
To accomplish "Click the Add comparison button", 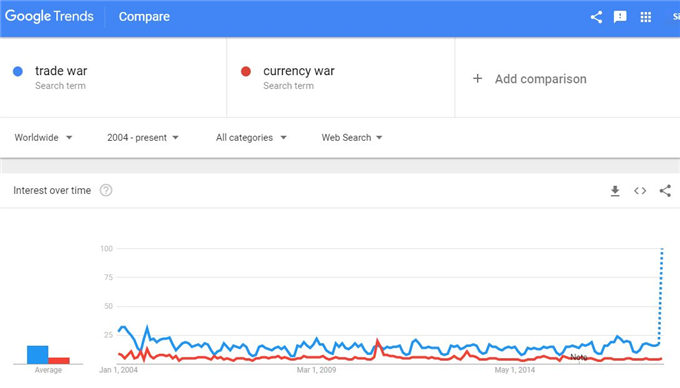I will (x=530, y=79).
